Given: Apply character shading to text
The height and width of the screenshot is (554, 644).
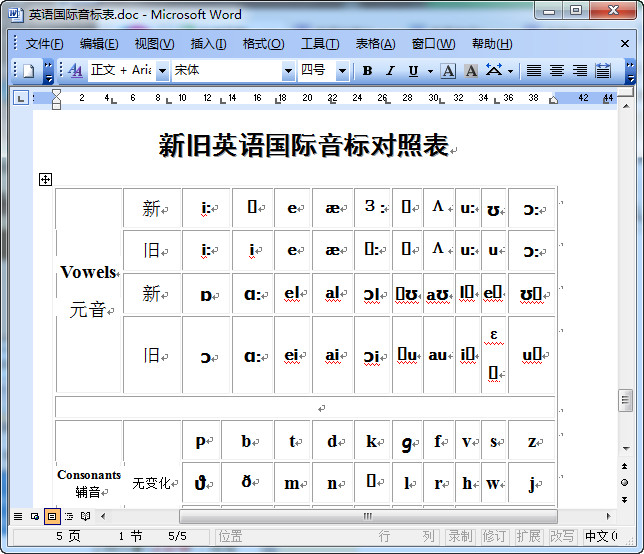Looking at the screenshot, I should click(x=471, y=71).
